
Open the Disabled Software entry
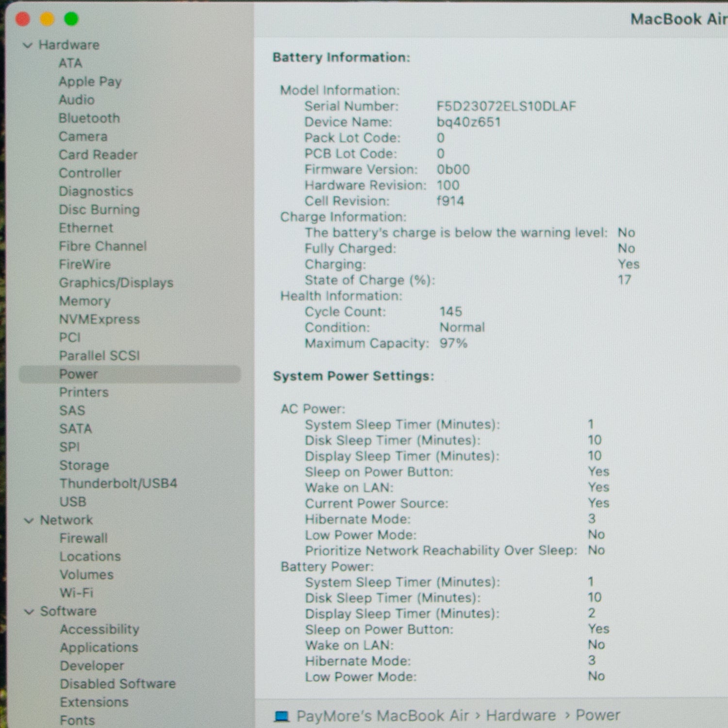coord(117,684)
